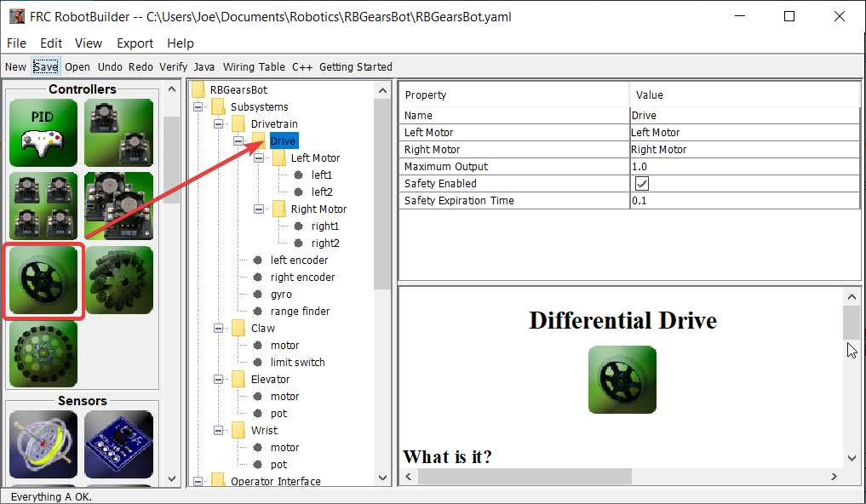Edit the Name value field Drive
Viewport: 866px width, 504px height.
pyautogui.click(x=744, y=116)
